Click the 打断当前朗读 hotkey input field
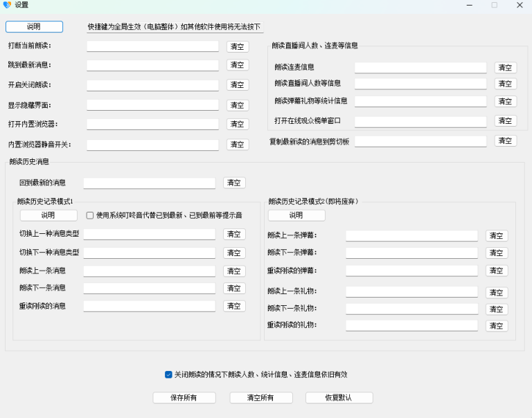 pyautogui.click(x=152, y=46)
